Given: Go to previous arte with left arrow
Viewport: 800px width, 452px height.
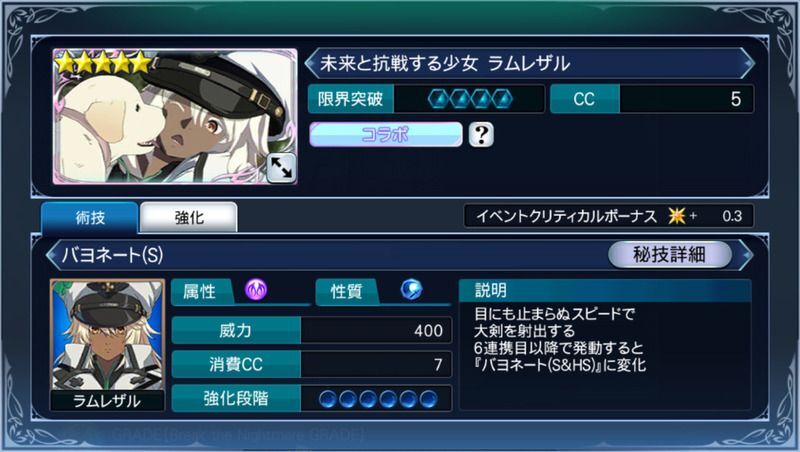Looking at the screenshot, I should point(52,255).
